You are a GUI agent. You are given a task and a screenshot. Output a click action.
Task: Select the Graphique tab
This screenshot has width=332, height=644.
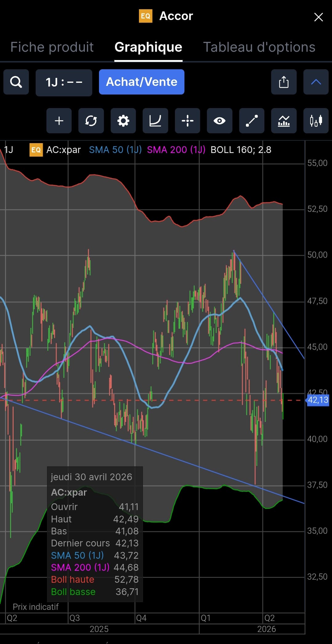[148, 47]
